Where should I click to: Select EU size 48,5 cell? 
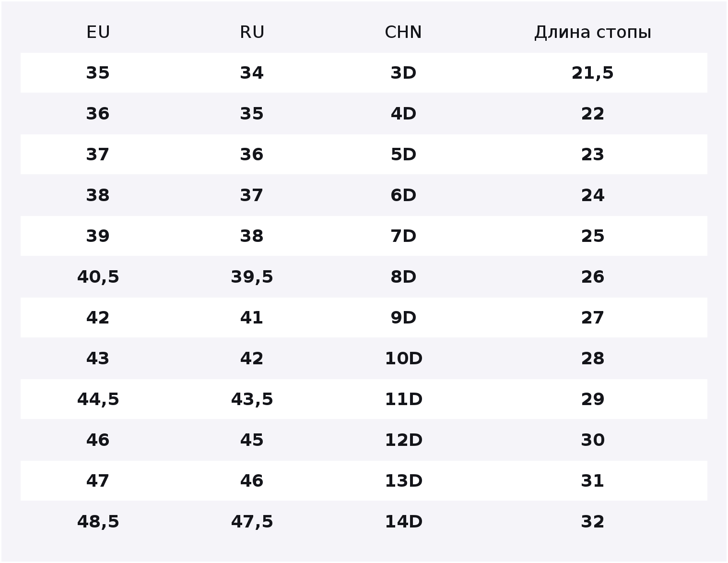click(x=98, y=522)
